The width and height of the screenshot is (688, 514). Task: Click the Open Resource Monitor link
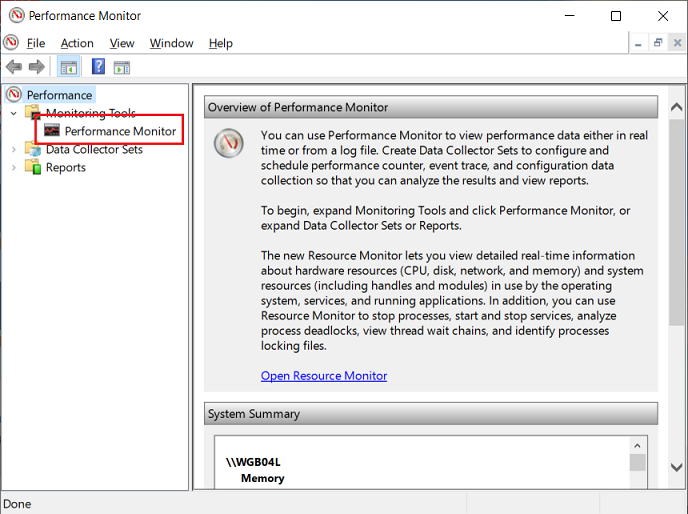point(324,376)
